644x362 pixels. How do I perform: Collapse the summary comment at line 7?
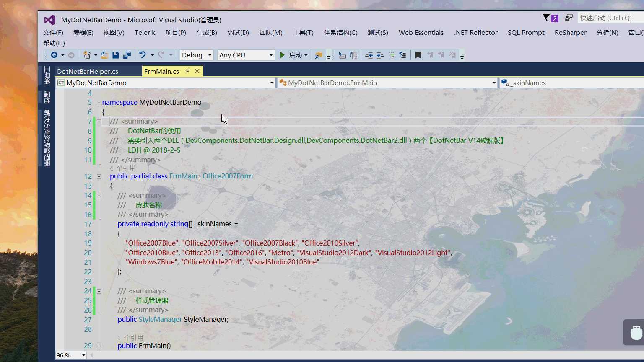point(99,122)
